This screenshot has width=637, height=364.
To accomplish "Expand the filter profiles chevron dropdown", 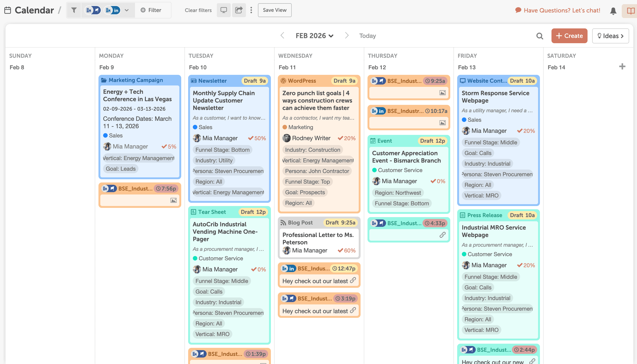I will coord(127,10).
